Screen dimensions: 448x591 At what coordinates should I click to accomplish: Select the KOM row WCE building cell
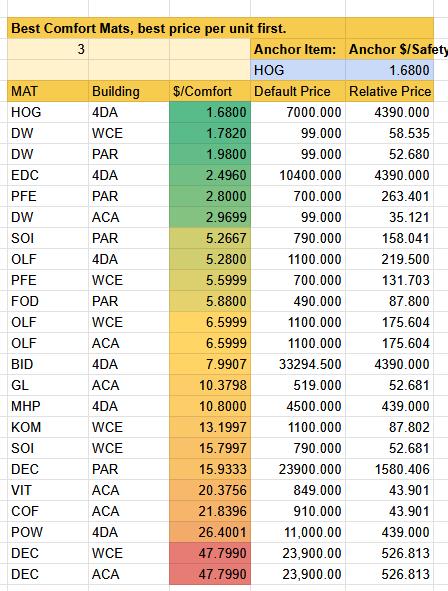point(129,427)
